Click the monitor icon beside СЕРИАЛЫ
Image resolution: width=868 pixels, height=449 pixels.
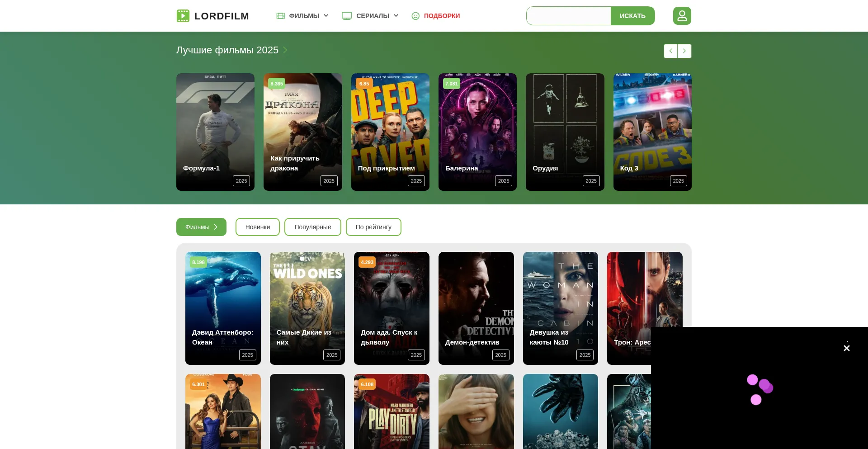coord(347,16)
